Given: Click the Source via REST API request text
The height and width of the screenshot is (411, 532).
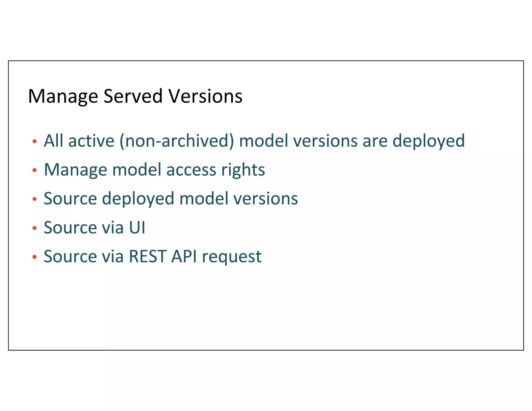Looking at the screenshot, I should pos(152,256).
